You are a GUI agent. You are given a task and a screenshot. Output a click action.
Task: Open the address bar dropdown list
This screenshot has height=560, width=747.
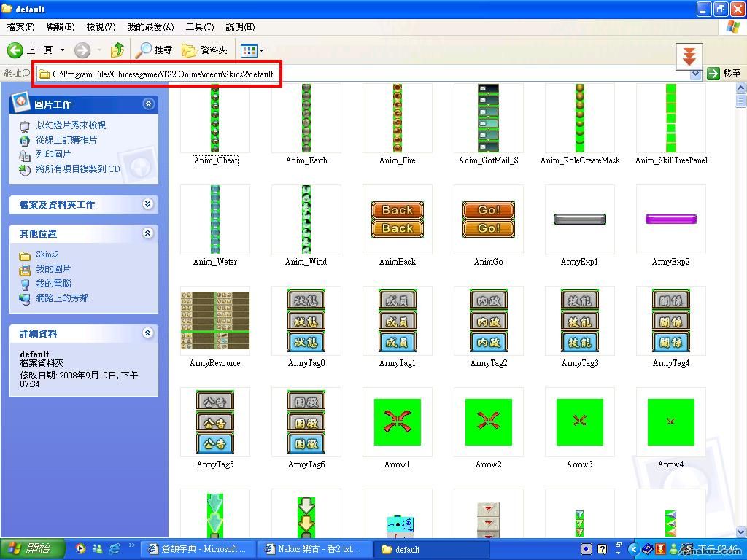(x=695, y=74)
